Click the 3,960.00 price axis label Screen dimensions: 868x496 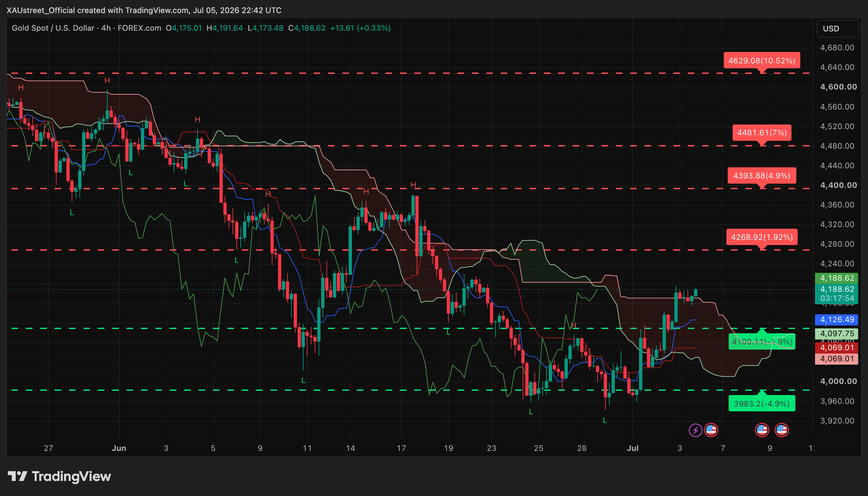pos(837,401)
